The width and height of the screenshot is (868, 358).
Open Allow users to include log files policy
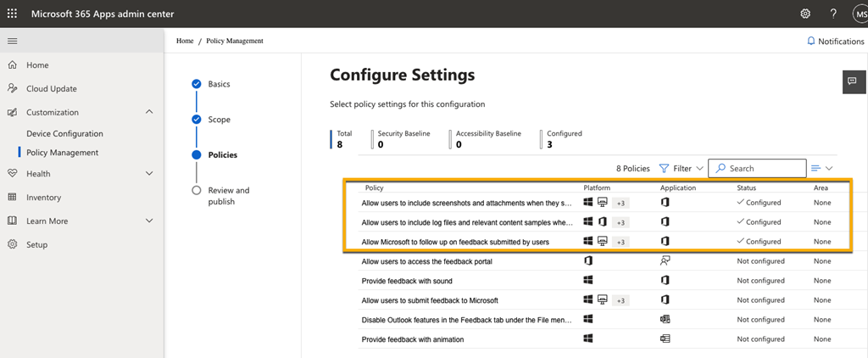click(466, 222)
